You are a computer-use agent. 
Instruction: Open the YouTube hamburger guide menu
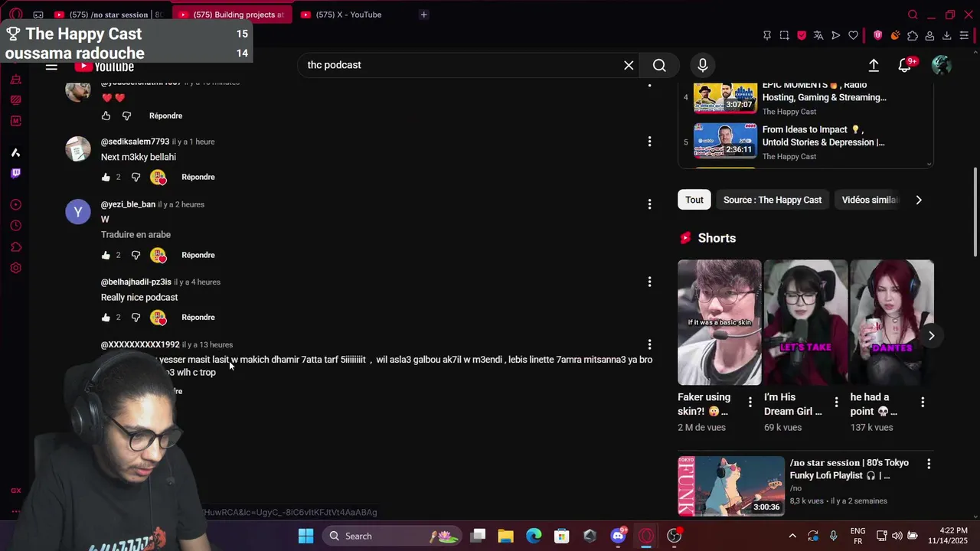(x=51, y=67)
